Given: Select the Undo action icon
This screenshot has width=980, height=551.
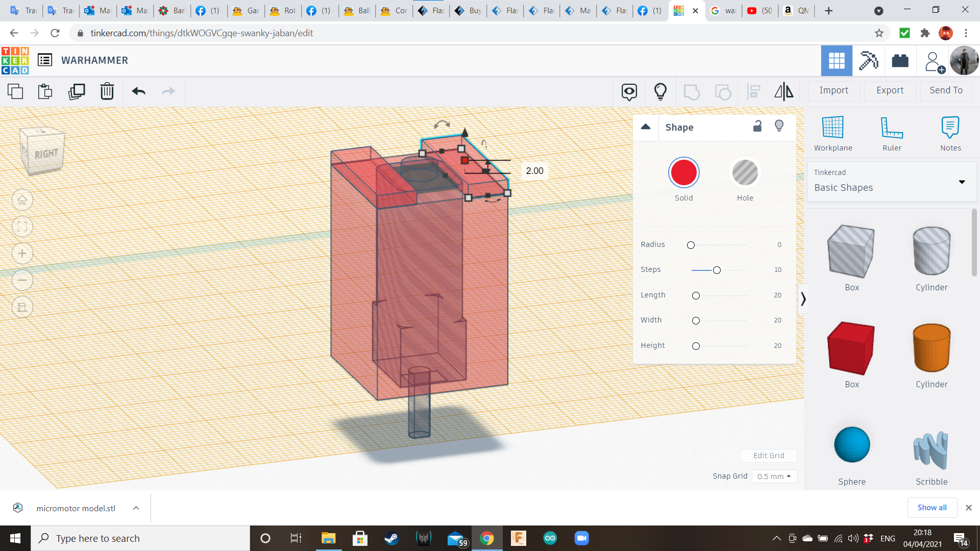Looking at the screenshot, I should tap(139, 90).
